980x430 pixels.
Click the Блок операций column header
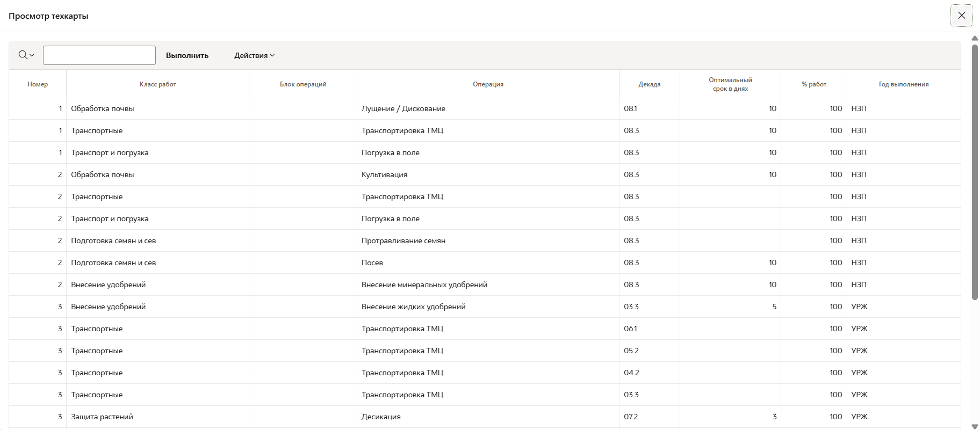[x=303, y=84]
